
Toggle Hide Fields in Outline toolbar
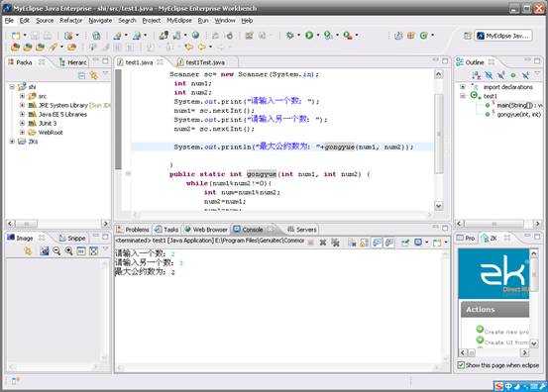pos(489,74)
